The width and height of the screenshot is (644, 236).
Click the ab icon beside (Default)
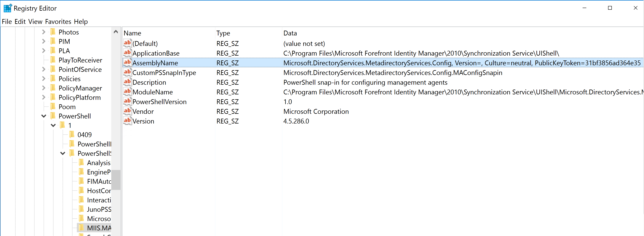click(x=127, y=43)
